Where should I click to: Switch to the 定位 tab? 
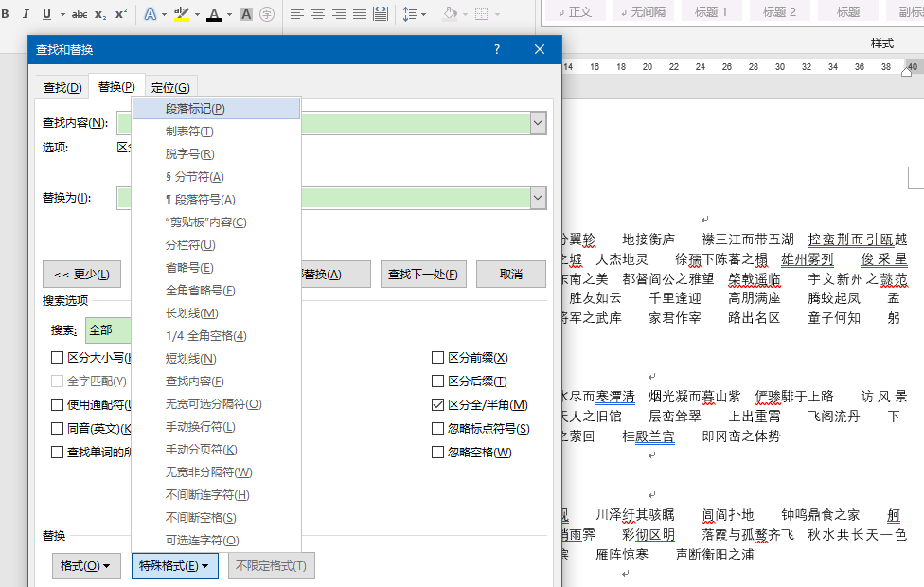pos(170,88)
